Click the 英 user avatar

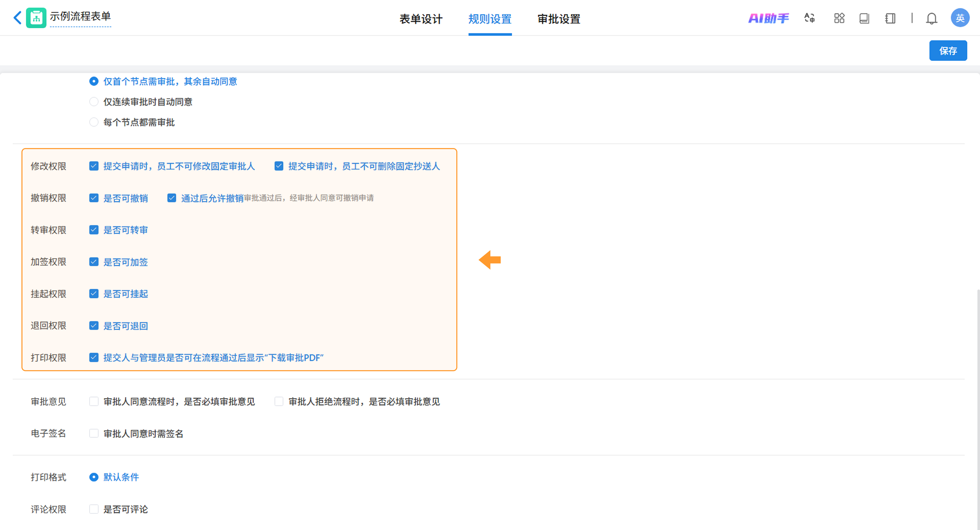click(x=960, y=18)
